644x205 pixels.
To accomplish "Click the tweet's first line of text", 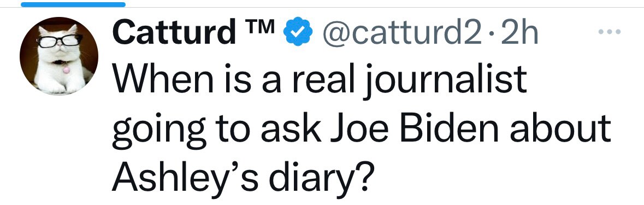I will tap(319, 80).
